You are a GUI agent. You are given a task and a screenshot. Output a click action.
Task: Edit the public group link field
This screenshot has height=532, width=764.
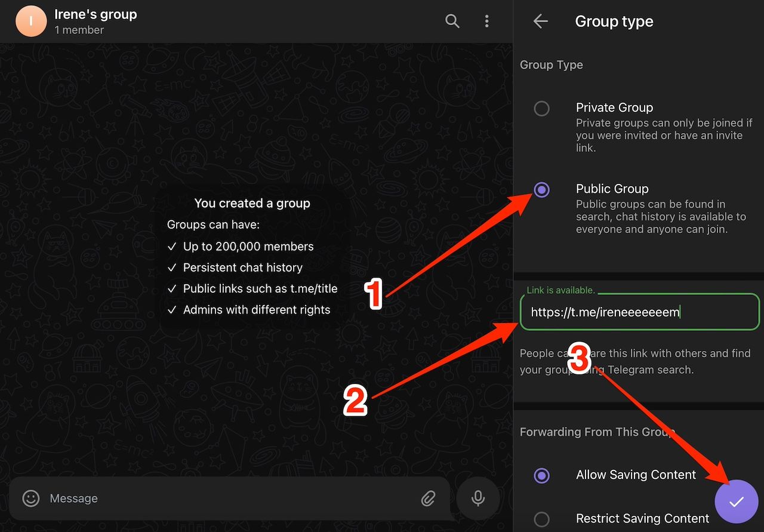click(639, 312)
